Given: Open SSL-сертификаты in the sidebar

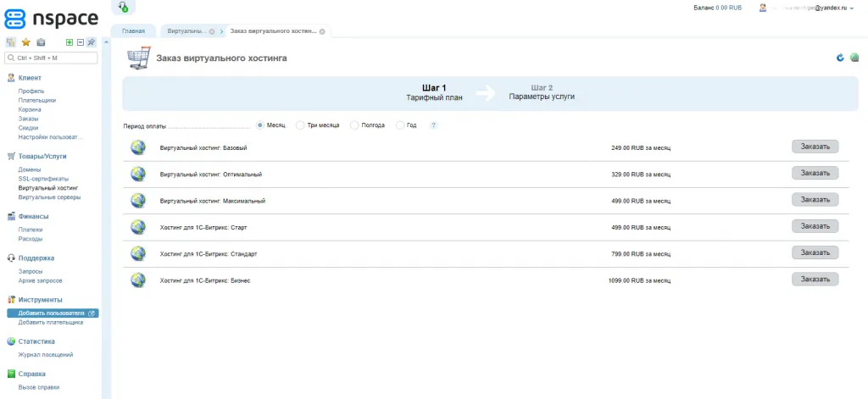Looking at the screenshot, I should pyautogui.click(x=43, y=179).
